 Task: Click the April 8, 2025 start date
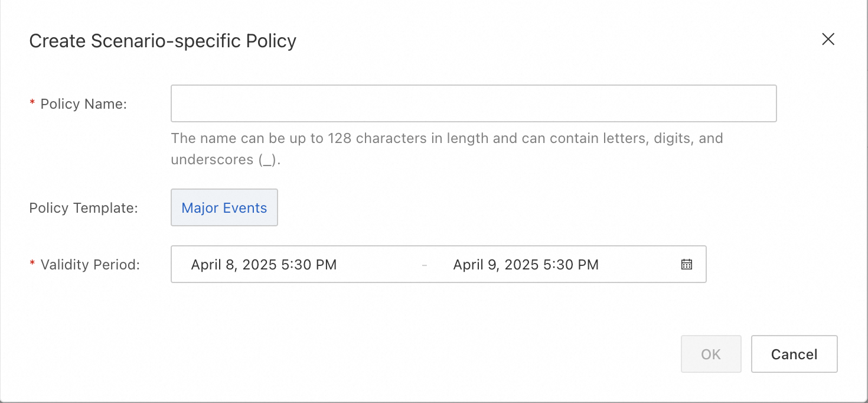pyautogui.click(x=235, y=265)
